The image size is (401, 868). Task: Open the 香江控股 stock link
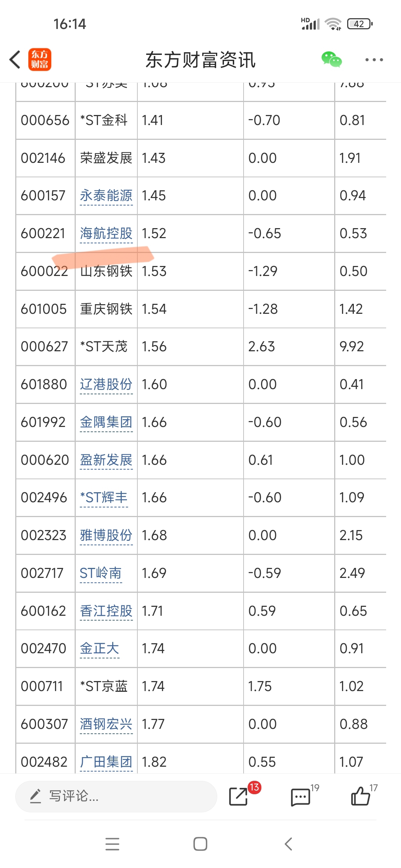[106, 611]
